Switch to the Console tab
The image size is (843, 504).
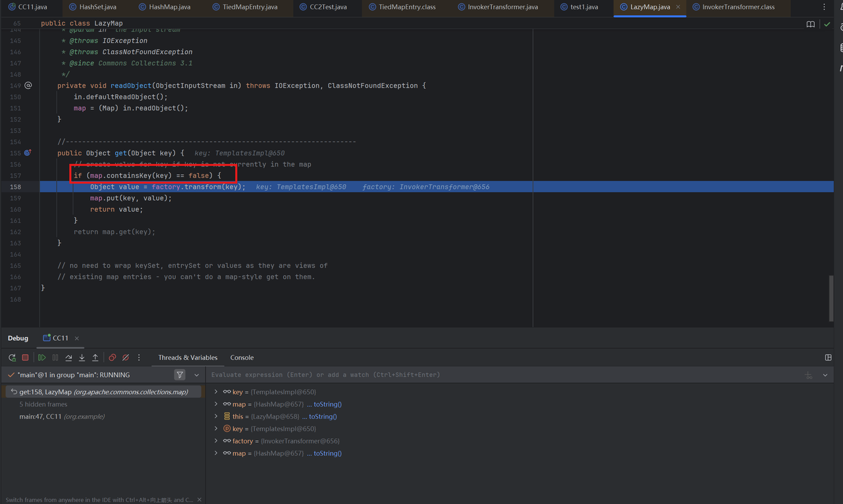click(242, 358)
